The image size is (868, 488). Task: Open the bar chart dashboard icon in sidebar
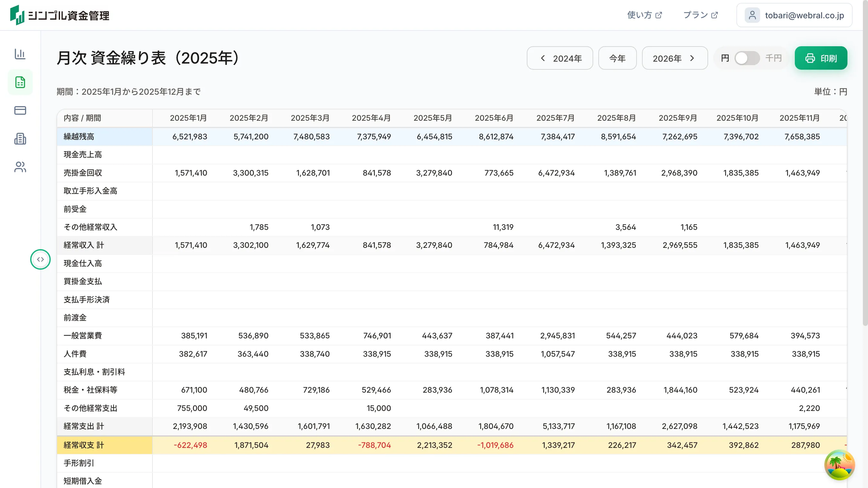pos(20,54)
